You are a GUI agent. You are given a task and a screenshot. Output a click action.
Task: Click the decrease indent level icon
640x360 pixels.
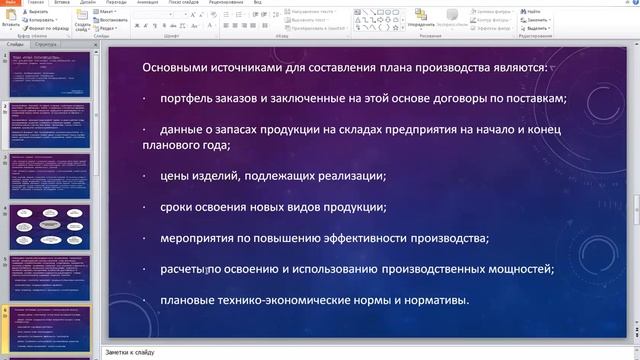[255, 15]
